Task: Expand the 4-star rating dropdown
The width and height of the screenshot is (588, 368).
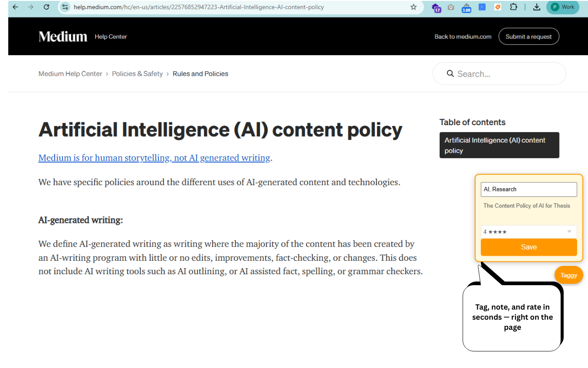Action: 529,232
